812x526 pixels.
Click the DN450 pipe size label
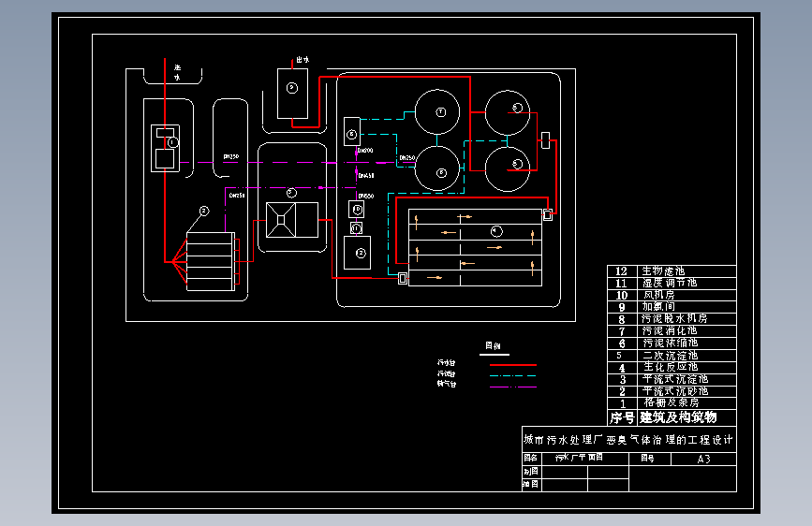pos(366,176)
